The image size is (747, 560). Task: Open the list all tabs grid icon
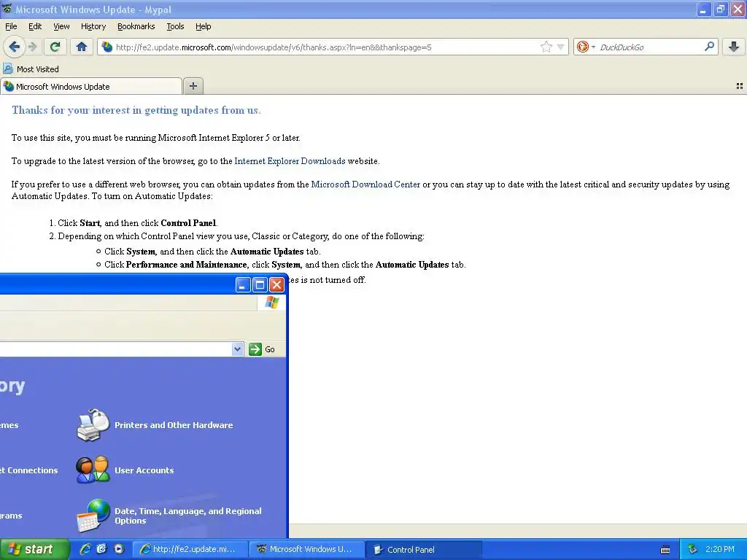click(740, 86)
